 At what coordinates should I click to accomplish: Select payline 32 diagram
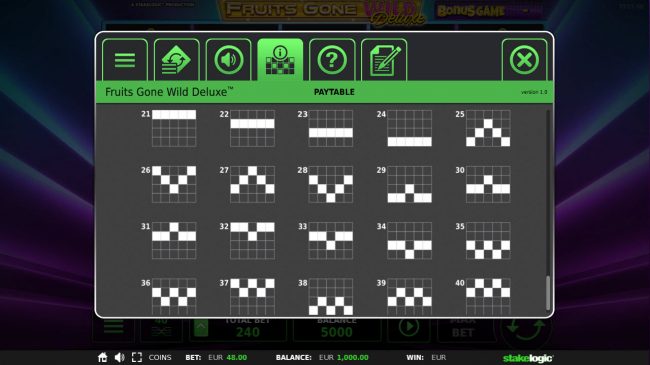click(x=252, y=241)
